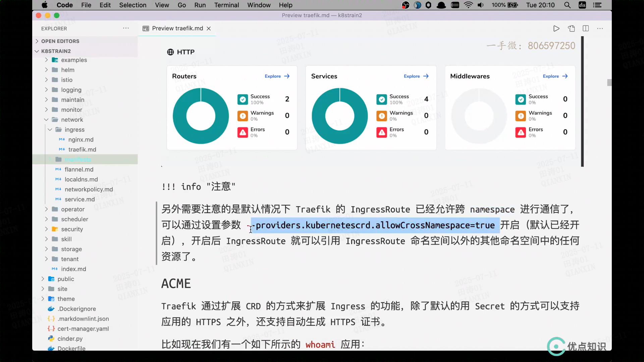This screenshot has height=362, width=644.
Task: Click the editor vertical scrollbar thumb
Action: [609, 82]
